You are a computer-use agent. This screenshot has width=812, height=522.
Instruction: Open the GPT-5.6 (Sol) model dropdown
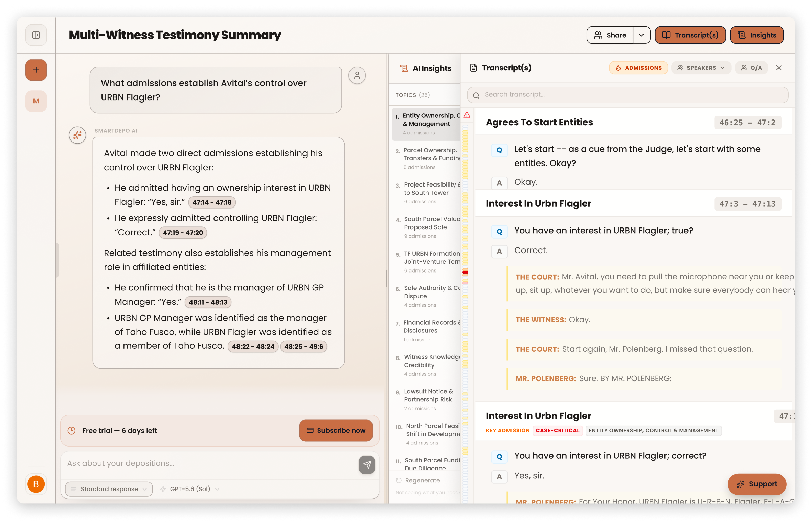click(190, 489)
